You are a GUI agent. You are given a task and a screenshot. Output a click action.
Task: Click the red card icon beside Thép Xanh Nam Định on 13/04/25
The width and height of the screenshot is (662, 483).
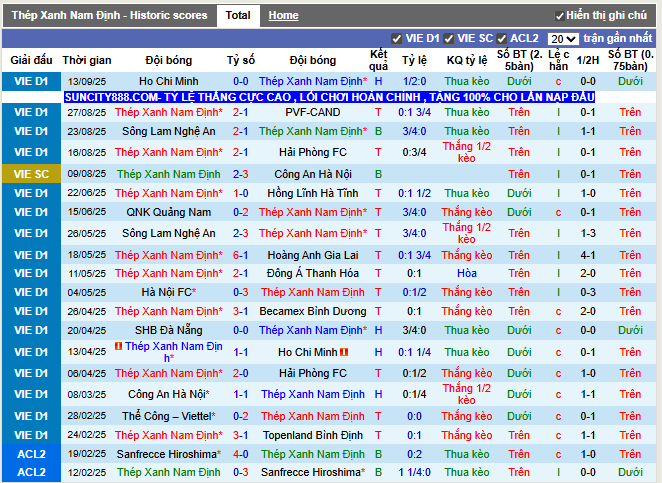[x=119, y=346]
